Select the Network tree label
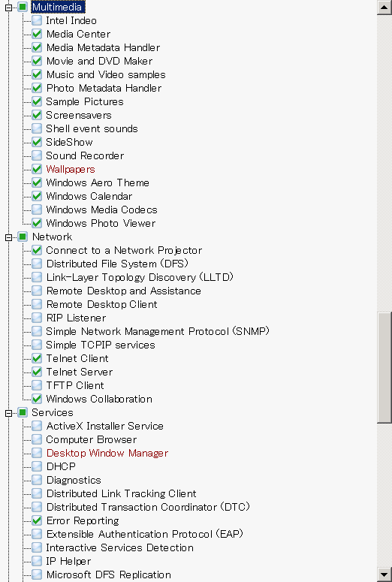 pyautogui.click(x=53, y=237)
